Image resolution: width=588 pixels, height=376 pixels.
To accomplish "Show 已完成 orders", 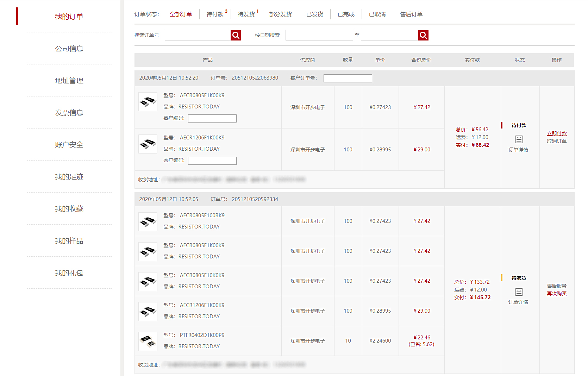I will [x=346, y=14].
